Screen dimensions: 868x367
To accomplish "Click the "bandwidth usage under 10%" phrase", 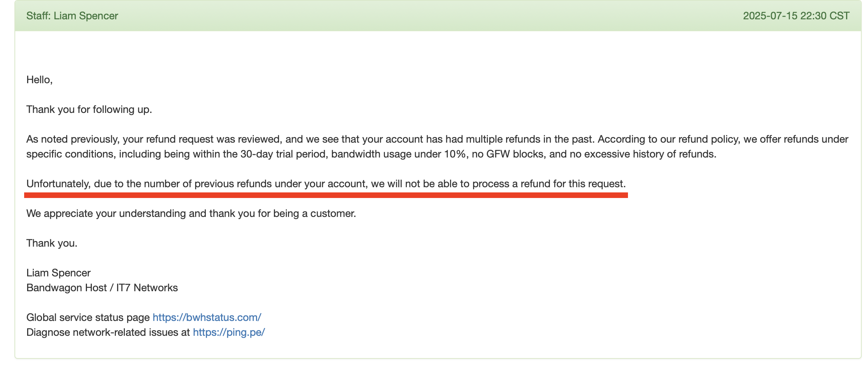I will [x=398, y=154].
